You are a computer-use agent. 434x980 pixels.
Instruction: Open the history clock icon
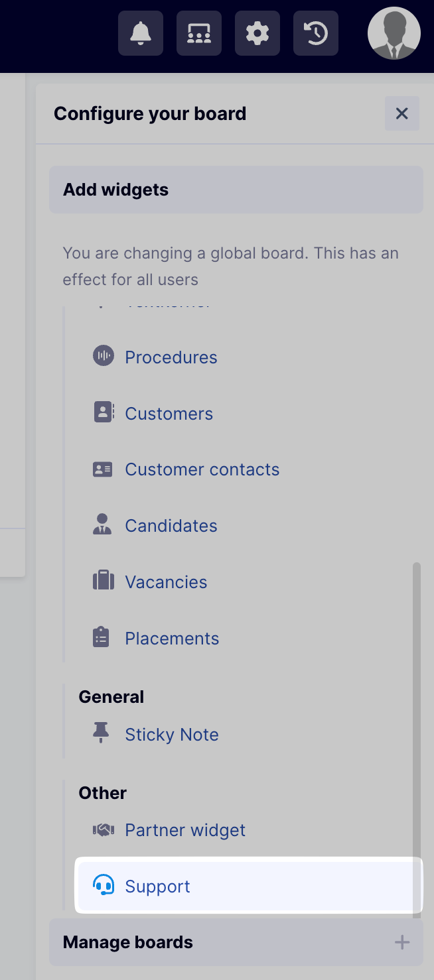[316, 33]
